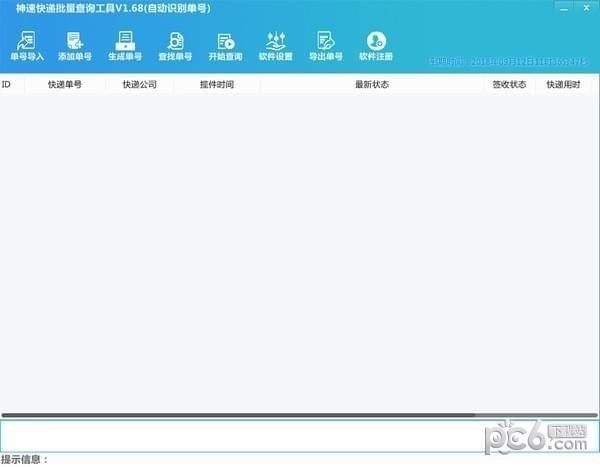The image size is (600, 467).
Task: Select the 生成单号 generate icon
Action: click(x=125, y=46)
